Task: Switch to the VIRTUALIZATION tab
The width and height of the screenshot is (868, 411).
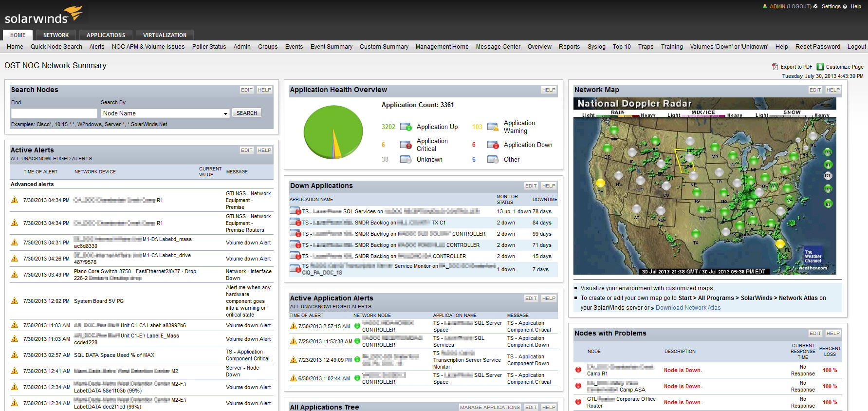Action: (165, 35)
